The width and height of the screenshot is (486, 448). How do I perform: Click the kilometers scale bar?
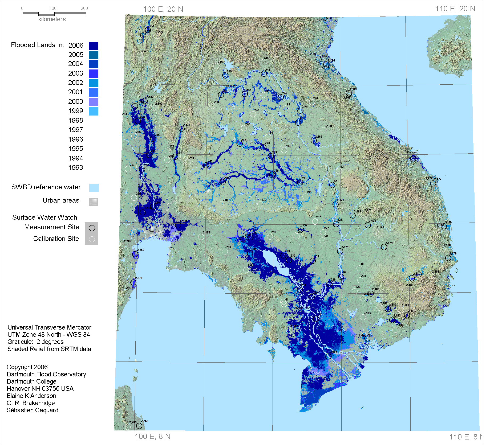54,14
